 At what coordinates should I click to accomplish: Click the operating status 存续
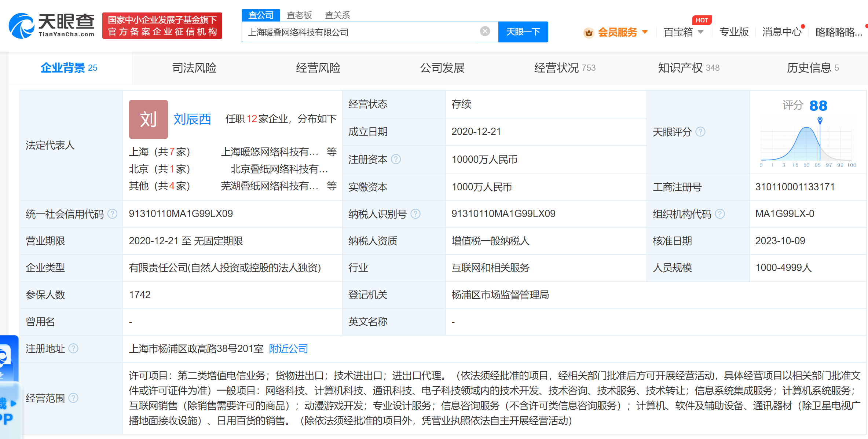[x=461, y=104]
